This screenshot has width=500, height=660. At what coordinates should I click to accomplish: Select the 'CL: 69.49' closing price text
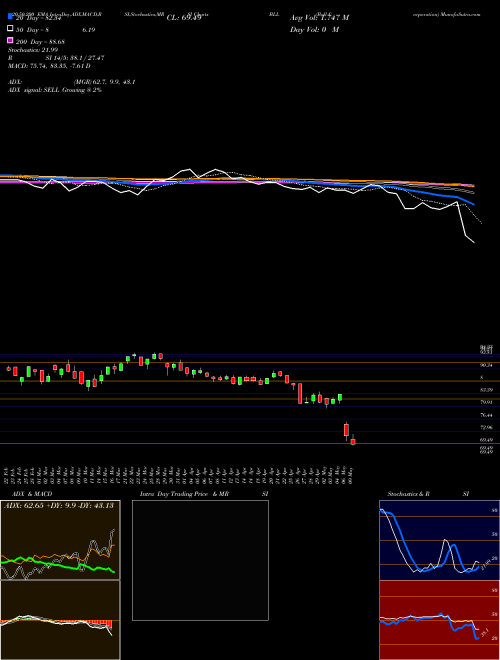pos(184,18)
